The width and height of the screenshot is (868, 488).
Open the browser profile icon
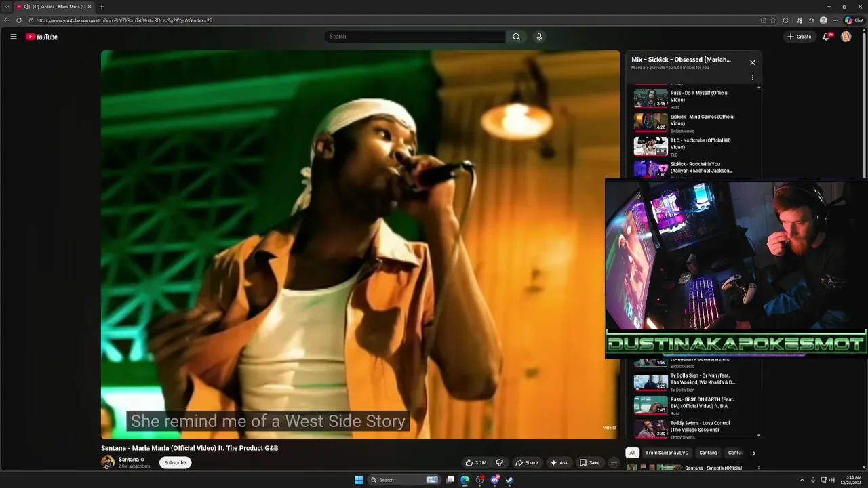pyautogui.click(x=823, y=20)
